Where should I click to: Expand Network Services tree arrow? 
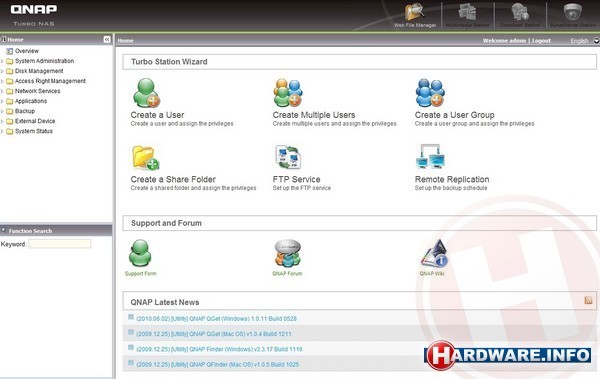2,91
